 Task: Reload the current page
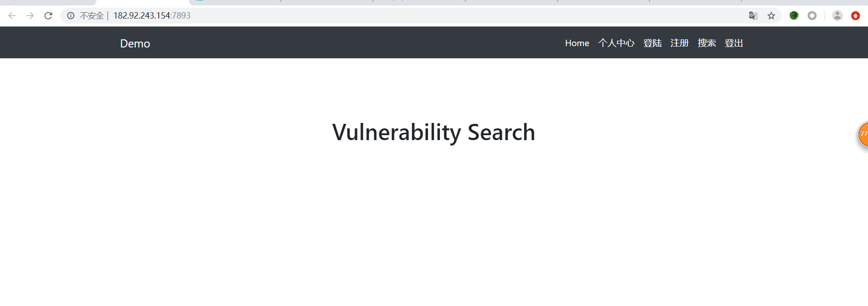click(x=48, y=16)
